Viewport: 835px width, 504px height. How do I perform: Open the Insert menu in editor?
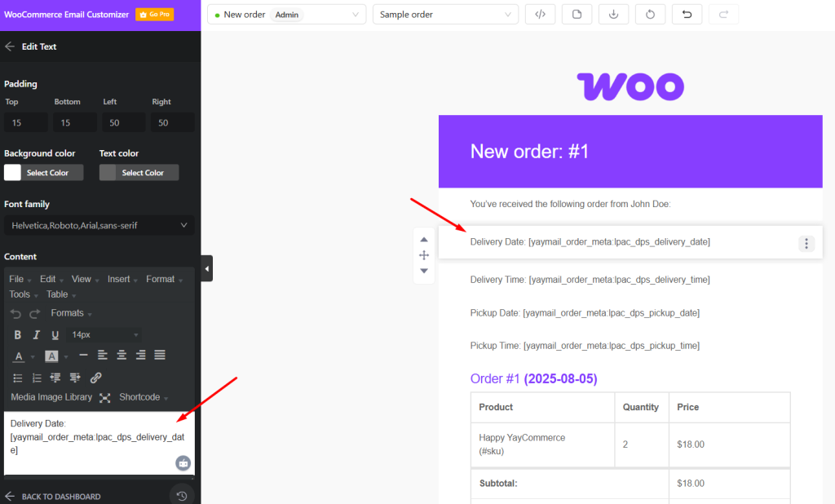pos(122,279)
